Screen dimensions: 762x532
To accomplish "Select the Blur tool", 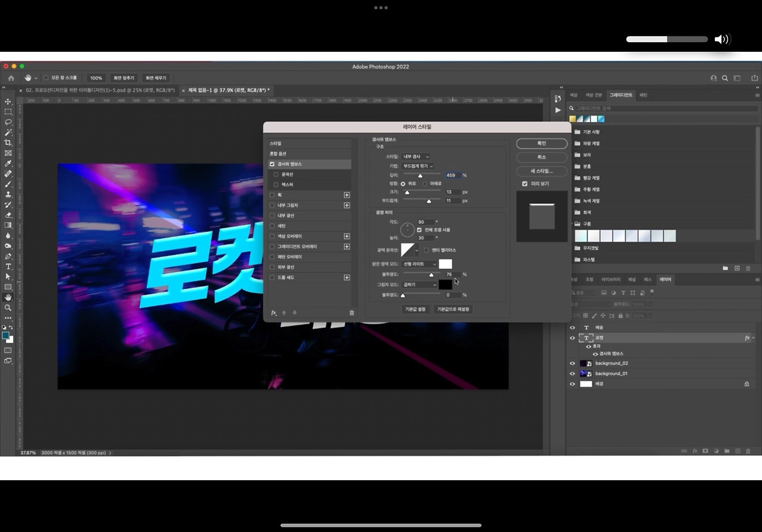I will [x=8, y=236].
